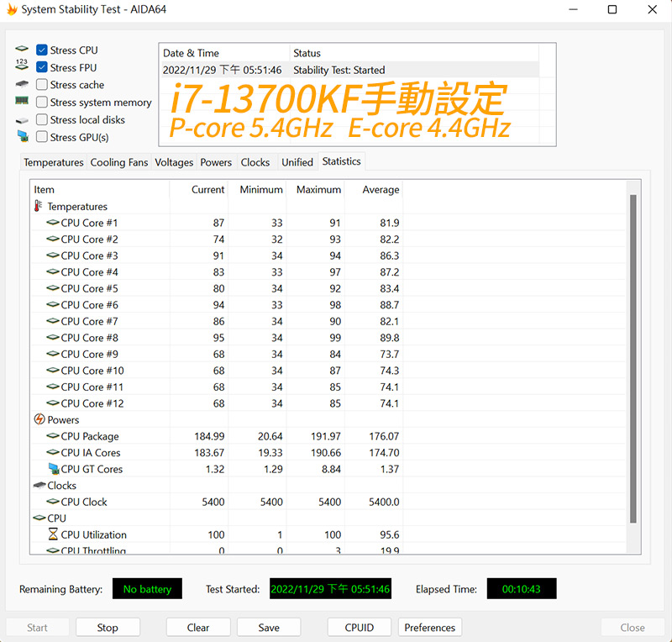Click the Status log column header

(x=414, y=53)
